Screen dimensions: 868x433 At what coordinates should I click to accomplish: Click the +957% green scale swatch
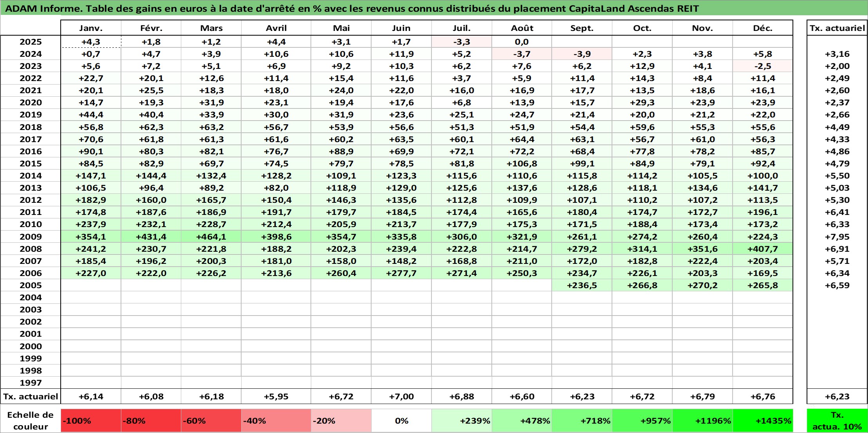(642, 420)
